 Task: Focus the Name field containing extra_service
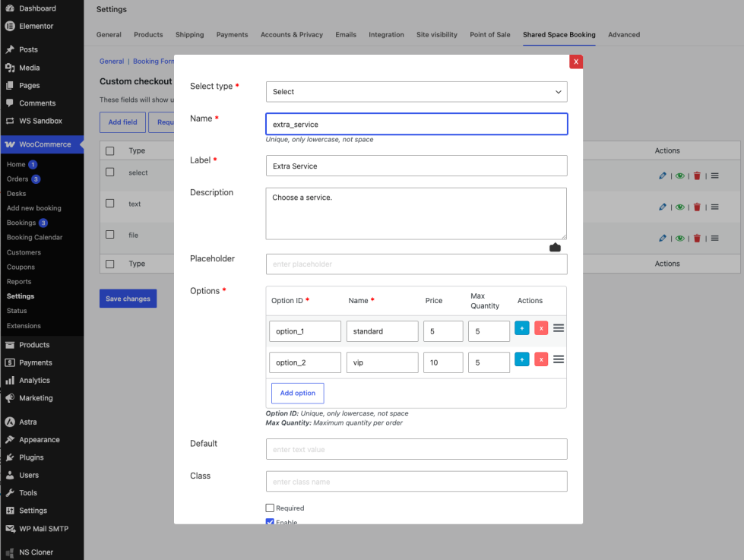coord(416,125)
